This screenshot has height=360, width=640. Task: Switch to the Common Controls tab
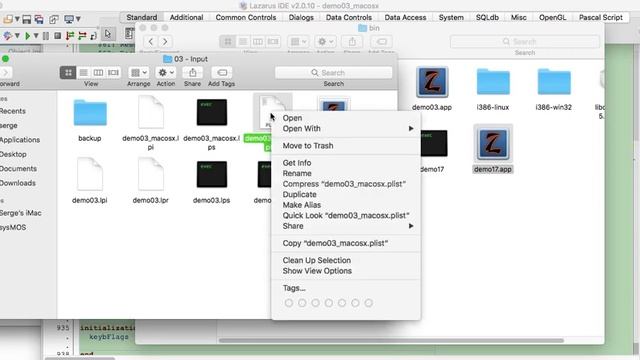pyautogui.click(x=246, y=18)
